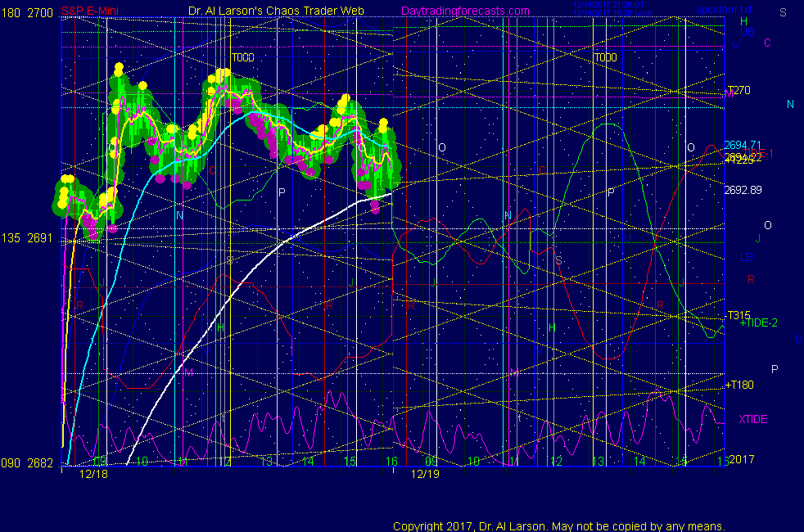Screen dimensions: 804x532
Task: Click the '180 2700' axis label
Action: 27,13
